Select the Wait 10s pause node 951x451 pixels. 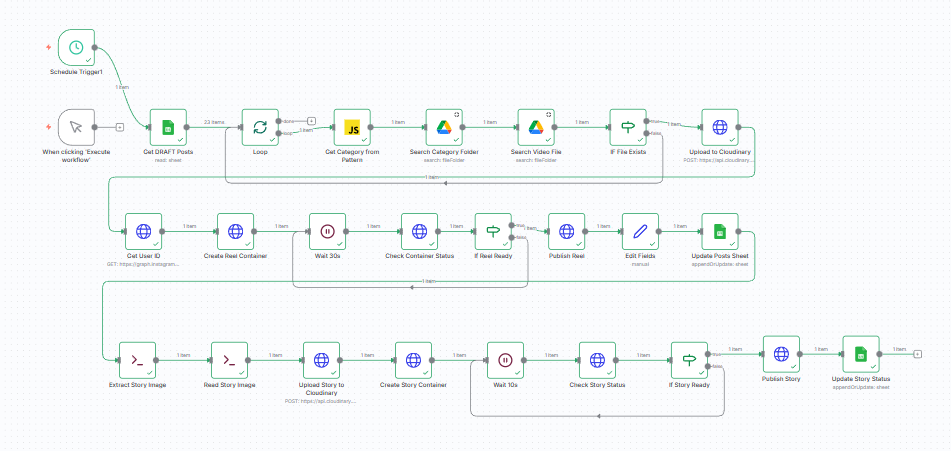click(x=505, y=360)
